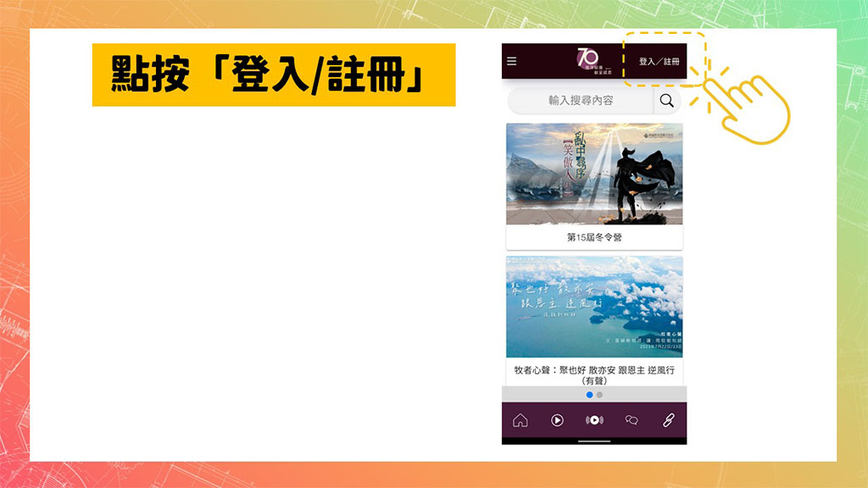Open the video play tab icon
Image resolution: width=868 pixels, height=488 pixels.
557,420
